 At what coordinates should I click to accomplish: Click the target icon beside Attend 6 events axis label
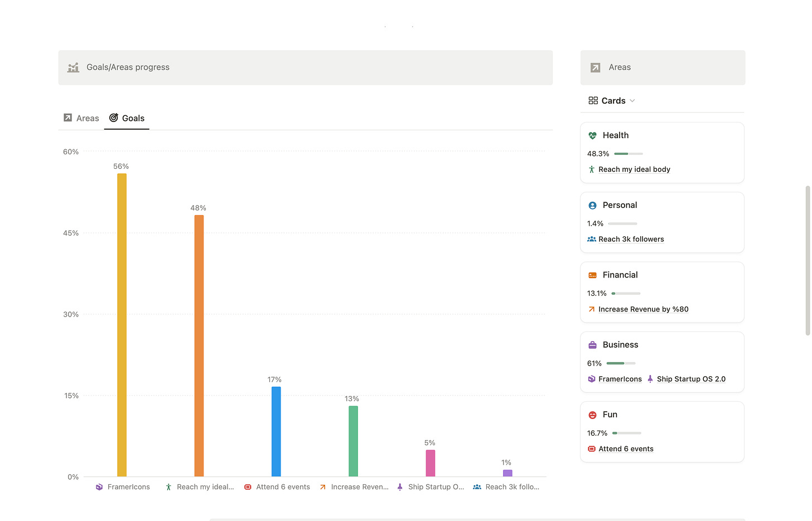pos(247,486)
